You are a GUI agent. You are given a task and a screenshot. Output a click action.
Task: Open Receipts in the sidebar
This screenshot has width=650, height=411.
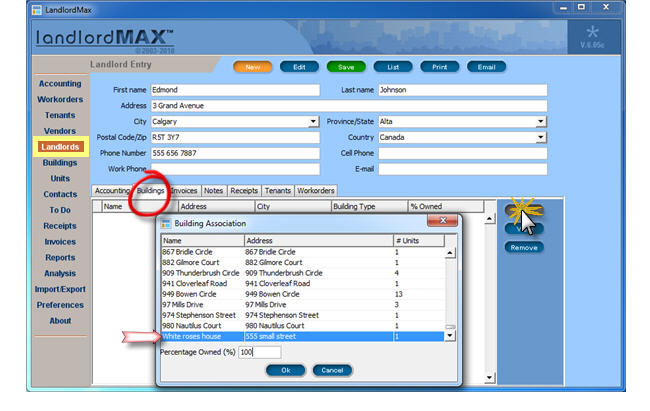[60, 226]
